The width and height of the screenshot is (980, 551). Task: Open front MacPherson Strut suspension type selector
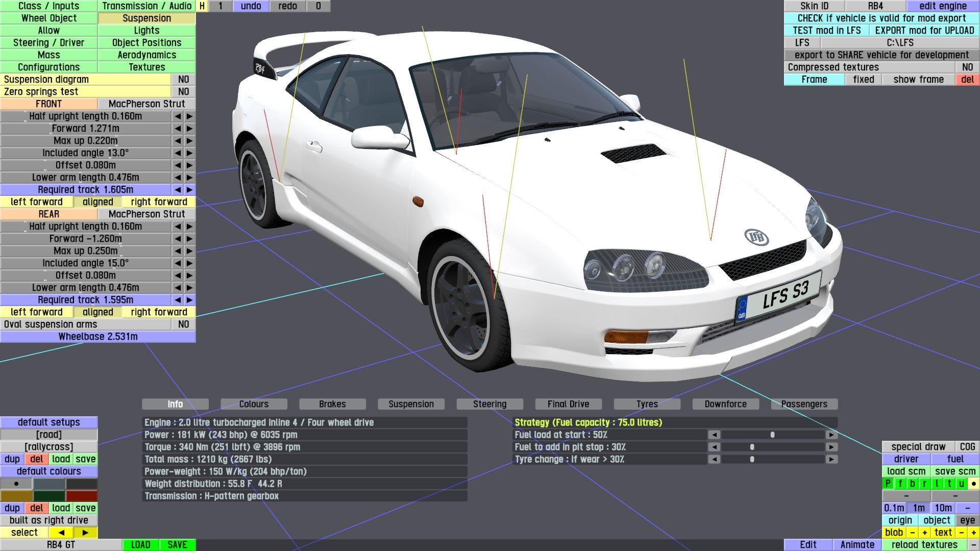[146, 104]
